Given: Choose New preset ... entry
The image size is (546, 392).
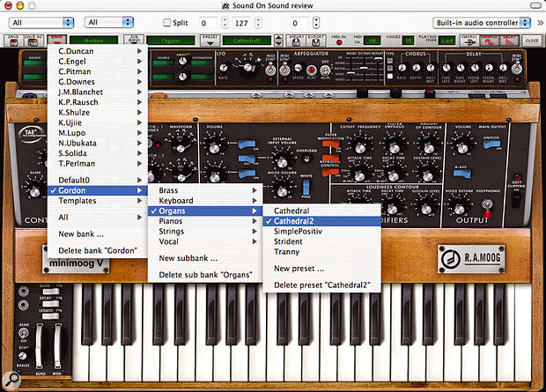Looking at the screenshot, I should [321, 269].
